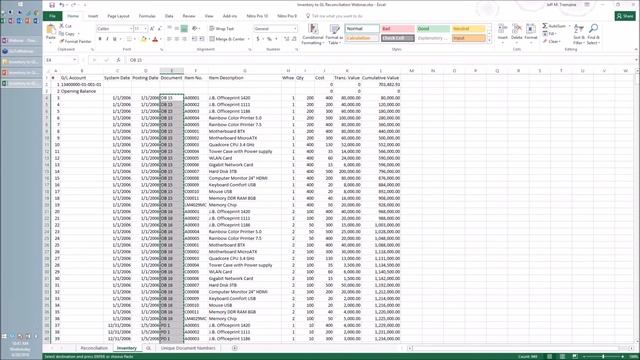Screen dimensions: 640x360
Task: Open Find & Select magnifier
Action: point(593,34)
